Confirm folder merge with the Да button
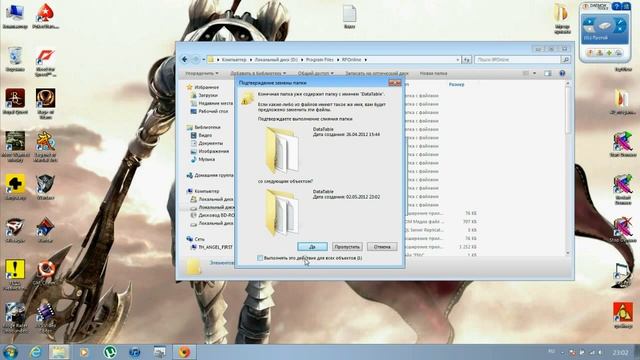 [312, 247]
